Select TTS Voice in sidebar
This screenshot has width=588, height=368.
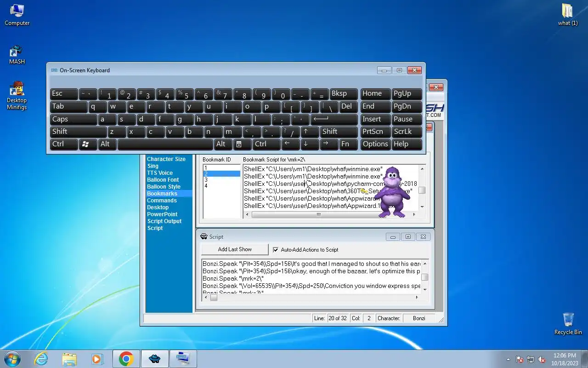(160, 173)
